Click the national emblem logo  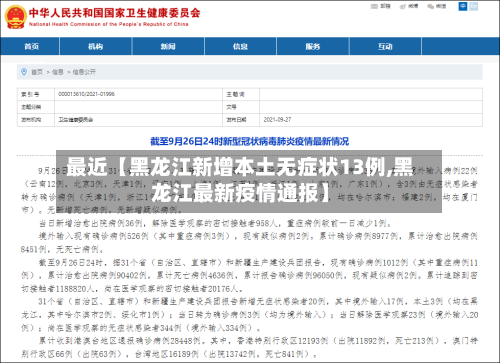coord(16,17)
